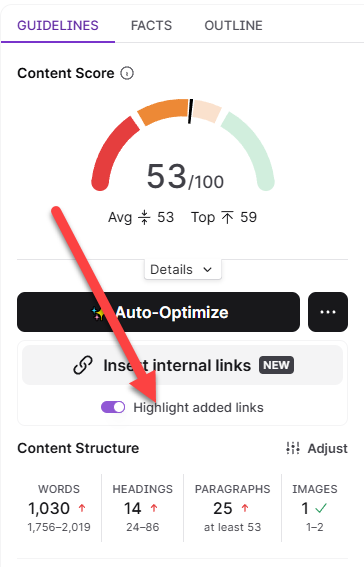
Task: Select the Guidelines tab
Action: [58, 26]
